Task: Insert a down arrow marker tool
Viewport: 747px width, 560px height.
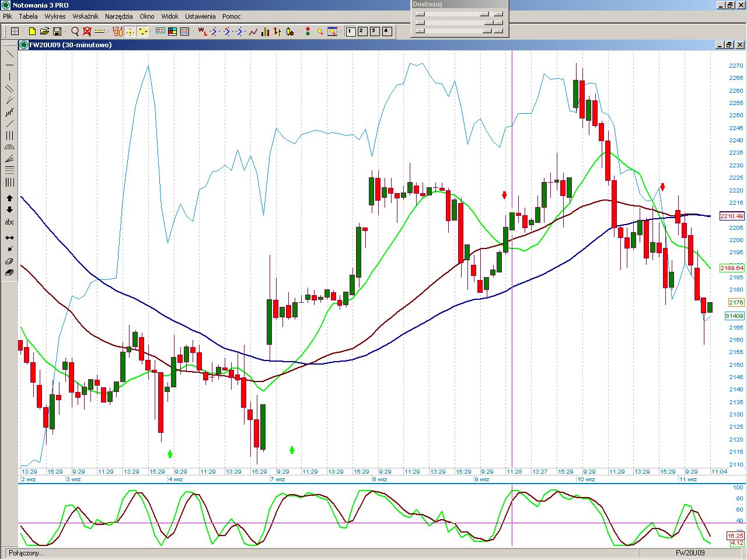Action: [x=9, y=210]
